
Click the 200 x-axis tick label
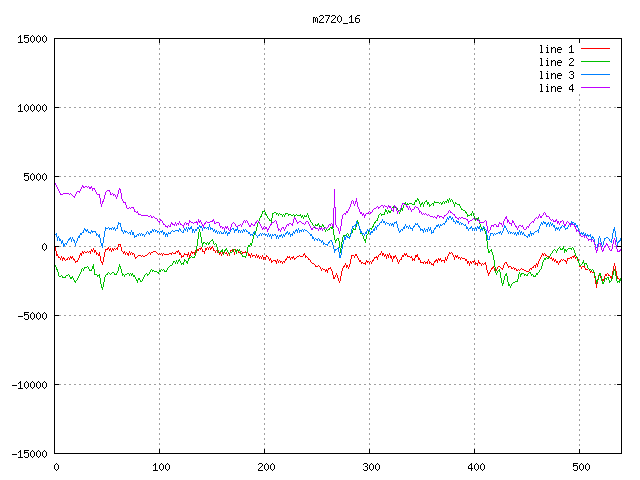pos(265,467)
